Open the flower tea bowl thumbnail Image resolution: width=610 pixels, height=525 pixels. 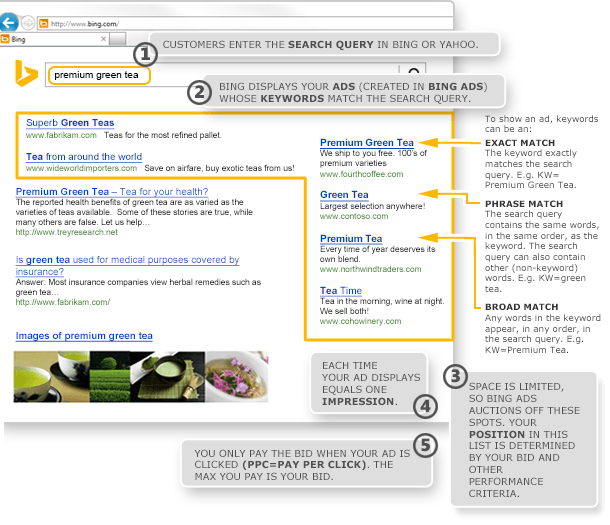pyautogui.click(x=237, y=376)
